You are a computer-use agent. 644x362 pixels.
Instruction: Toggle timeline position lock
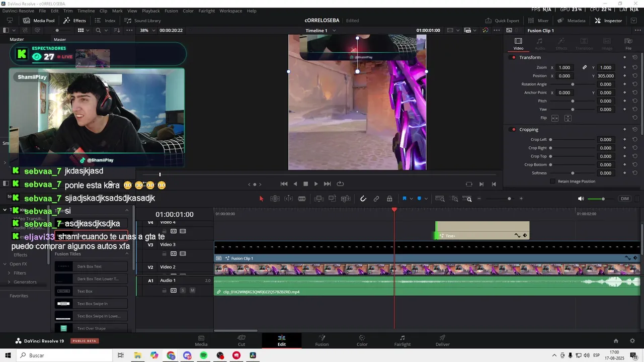tap(389, 199)
